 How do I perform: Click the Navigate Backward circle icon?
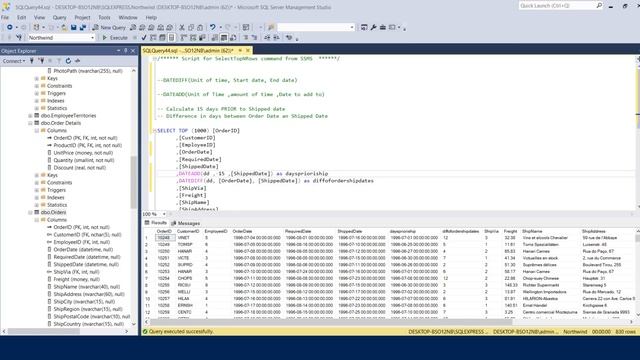9,27
